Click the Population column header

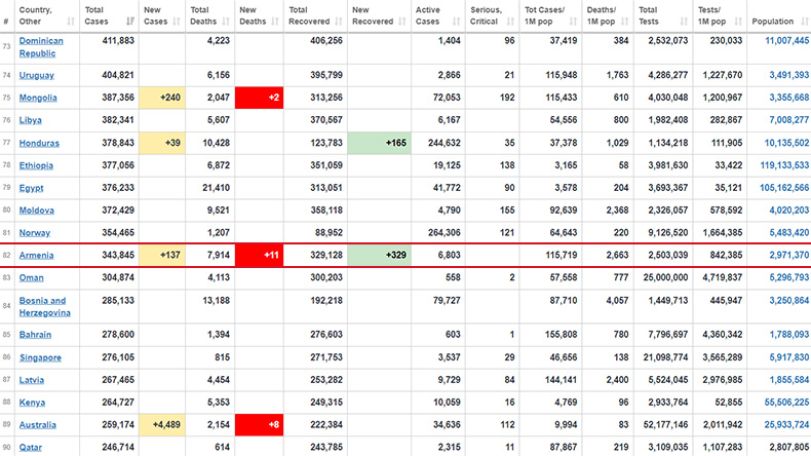coord(778,16)
